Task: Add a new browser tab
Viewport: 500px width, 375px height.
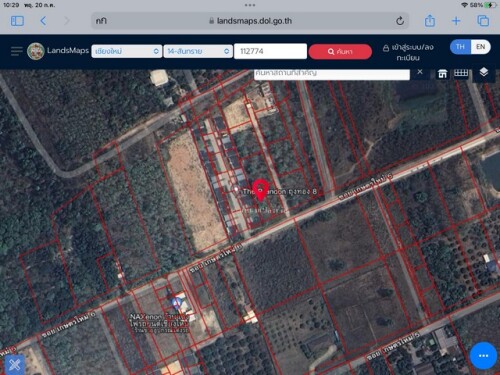Action: (x=456, y=21)
